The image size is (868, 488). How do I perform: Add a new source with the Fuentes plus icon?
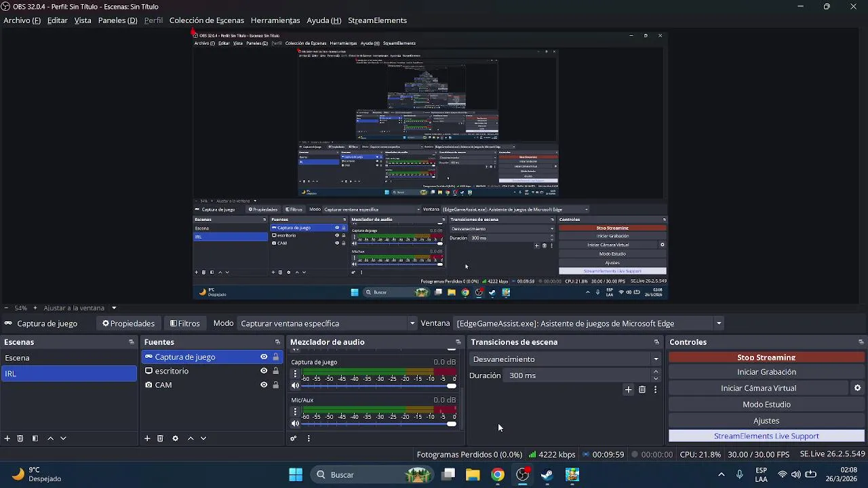147,439
